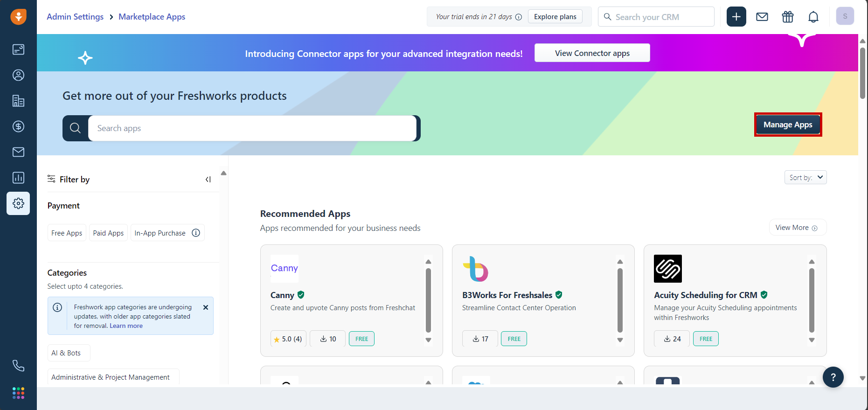The height and width of the screenshot is (410, 868).
Task: Open the Learn more link
Action: coord(126,326)
